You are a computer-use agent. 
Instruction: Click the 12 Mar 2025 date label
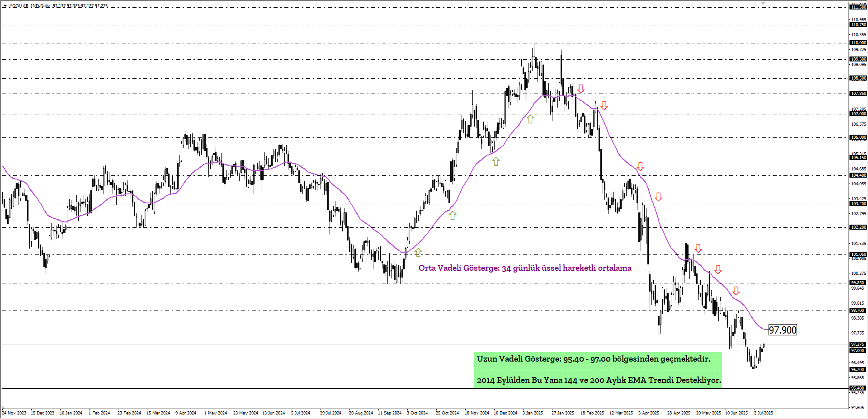(621, 413)
